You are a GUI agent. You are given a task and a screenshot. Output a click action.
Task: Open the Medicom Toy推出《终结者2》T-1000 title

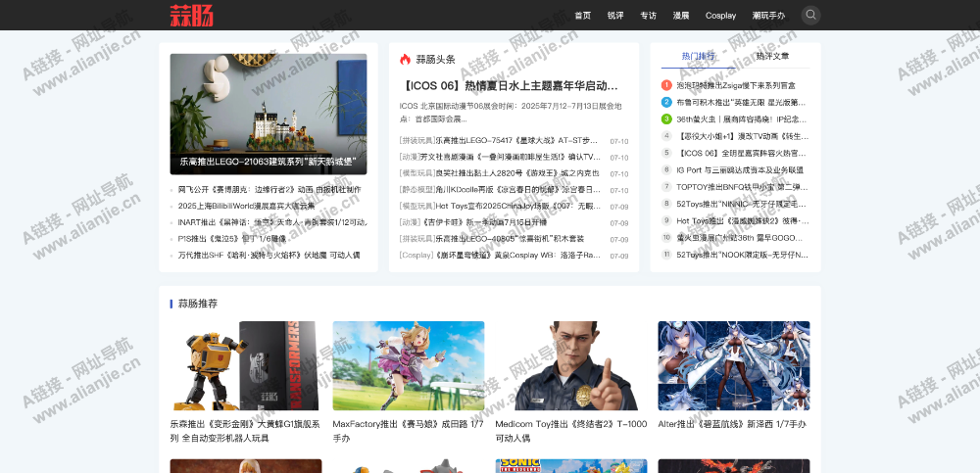point(570,431)
